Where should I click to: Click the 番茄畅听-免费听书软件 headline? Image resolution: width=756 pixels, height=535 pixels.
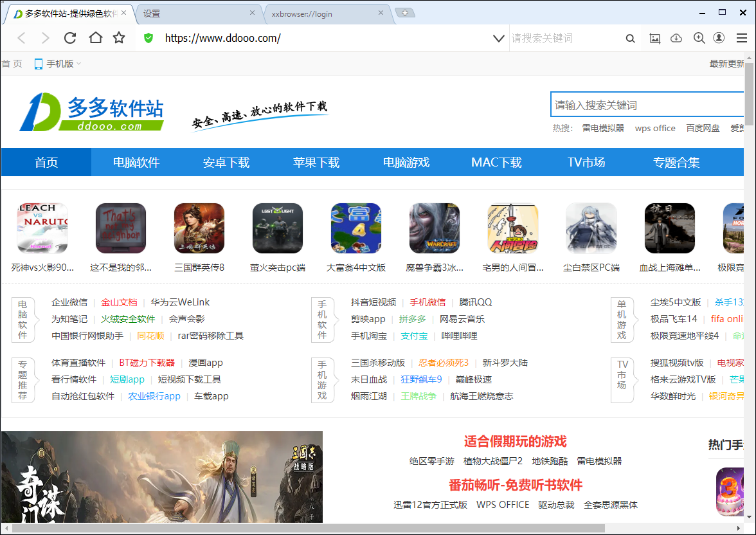pos(516,485)
